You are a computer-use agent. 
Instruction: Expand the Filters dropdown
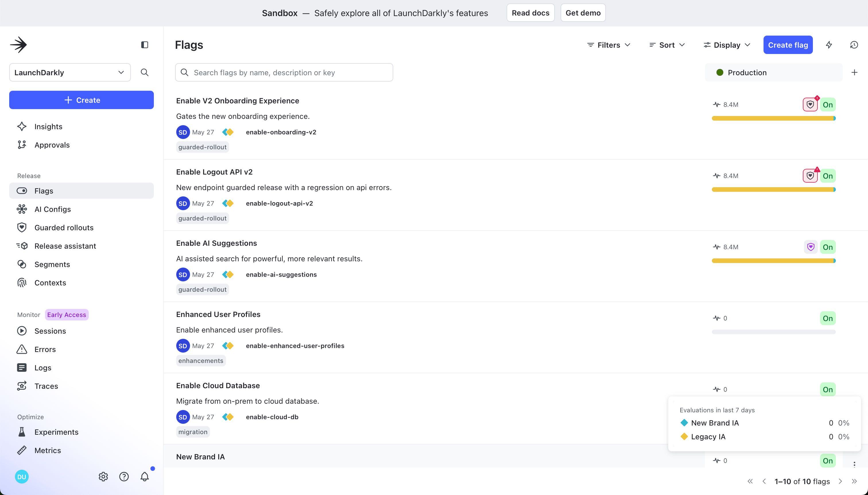pos(609,45)
